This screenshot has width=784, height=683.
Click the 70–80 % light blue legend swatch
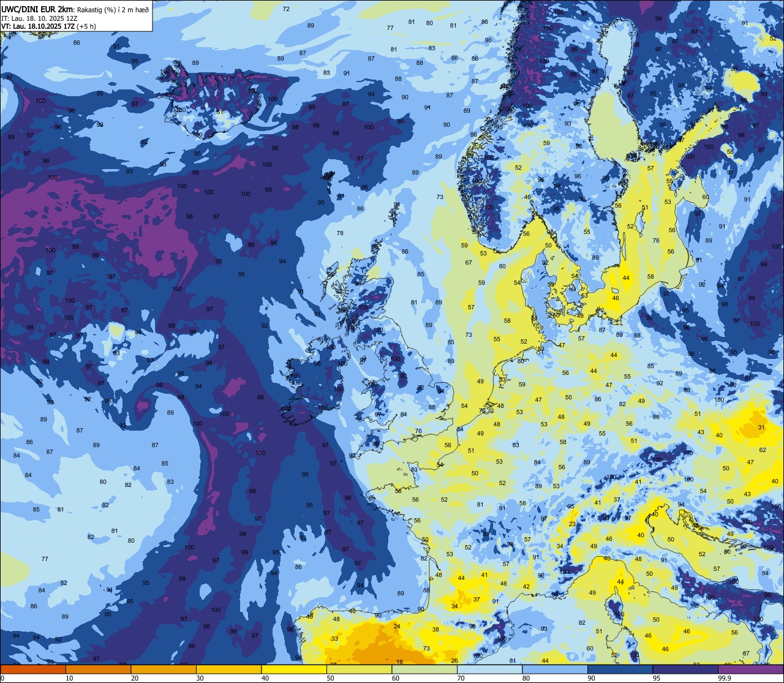(489, 669)
